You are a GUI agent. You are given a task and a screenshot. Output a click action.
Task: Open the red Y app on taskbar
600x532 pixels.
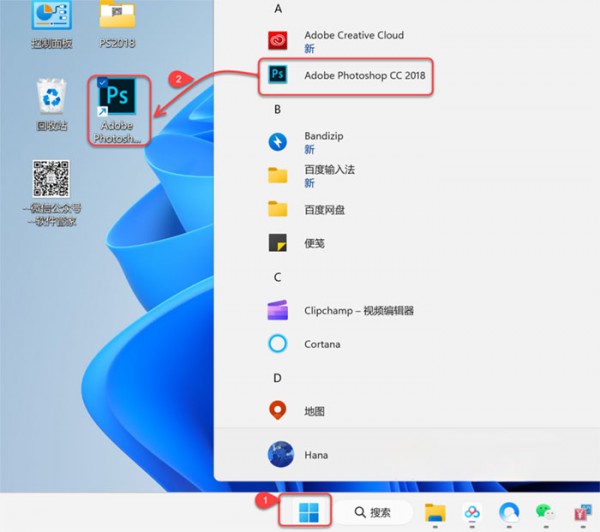click(583, 513)
